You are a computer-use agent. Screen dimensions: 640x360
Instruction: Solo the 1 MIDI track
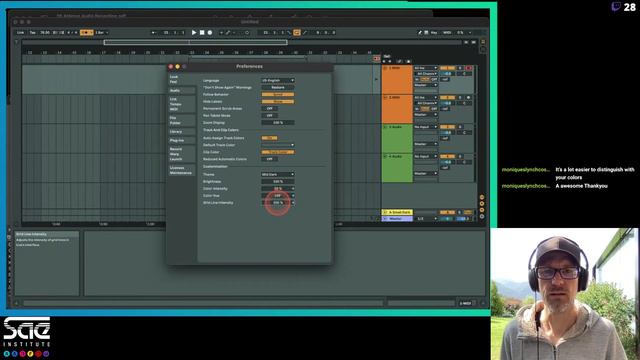point(460,68)
